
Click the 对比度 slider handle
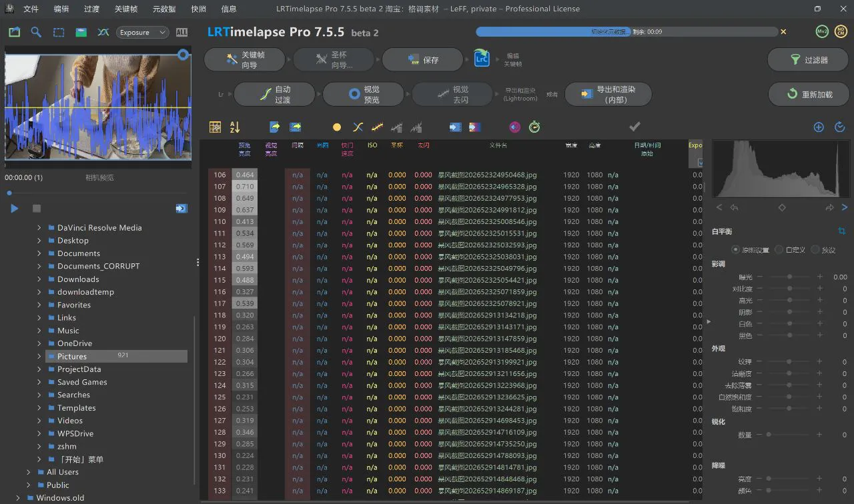pos(790,289)
